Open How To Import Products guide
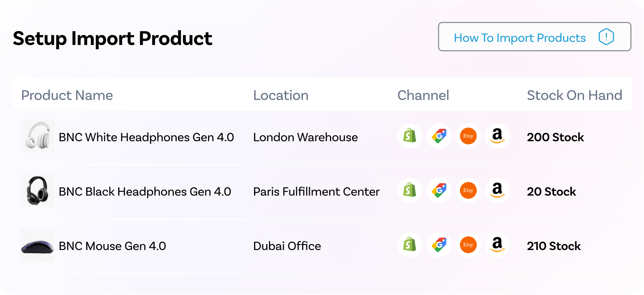644x295 pixels. tap(535, 37)
